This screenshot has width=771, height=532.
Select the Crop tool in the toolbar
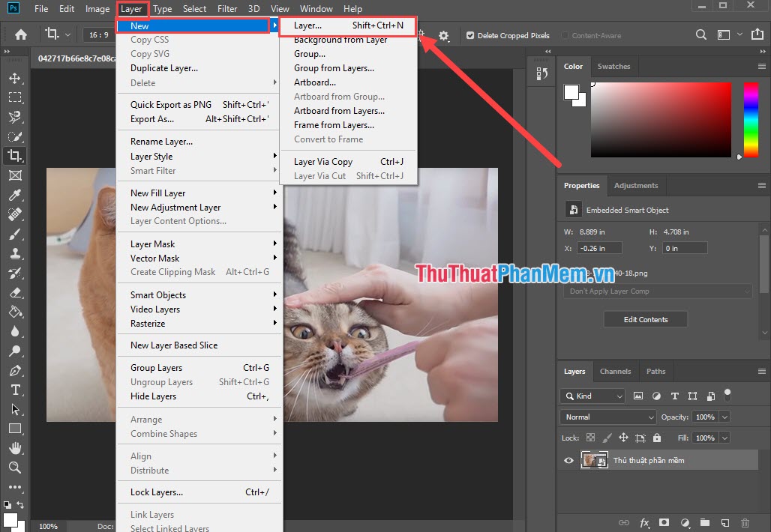point(16,156)
